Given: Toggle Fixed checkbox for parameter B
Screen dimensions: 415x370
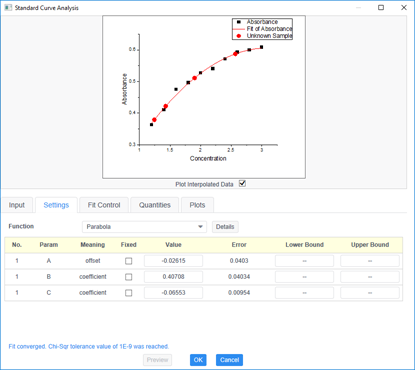Looking at the screenshot, I should pyautogui.click(x=129, y=277).
